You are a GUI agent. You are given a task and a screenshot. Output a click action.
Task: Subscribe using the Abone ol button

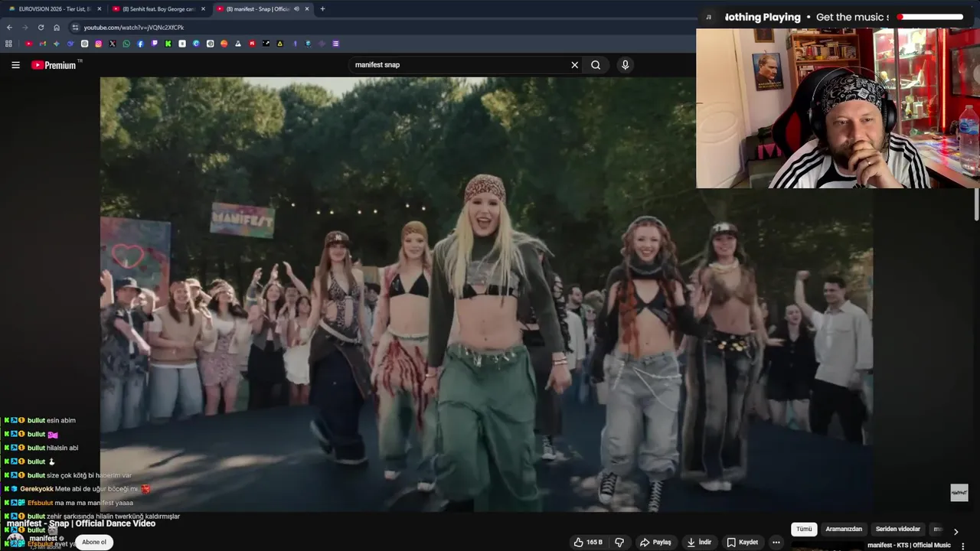94,542
